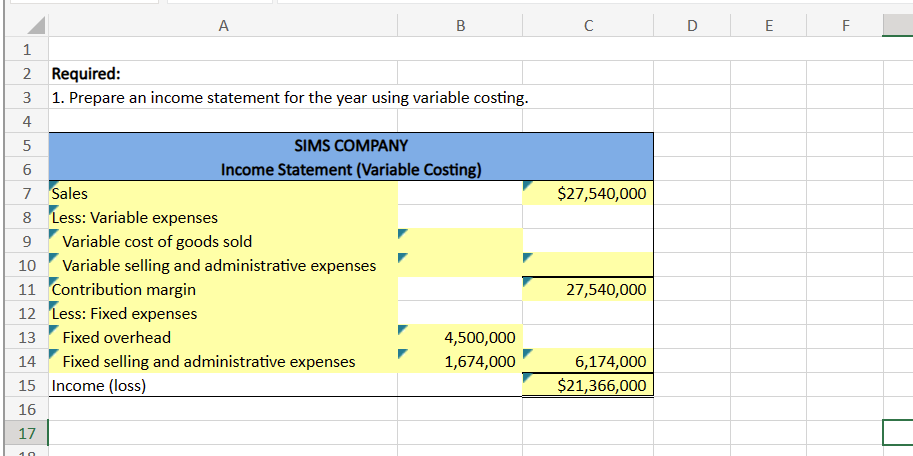Screen dimensions: 913x456
Task: Select the $27,540,000 sales amount cell
Action: click(x=588, y=193)
